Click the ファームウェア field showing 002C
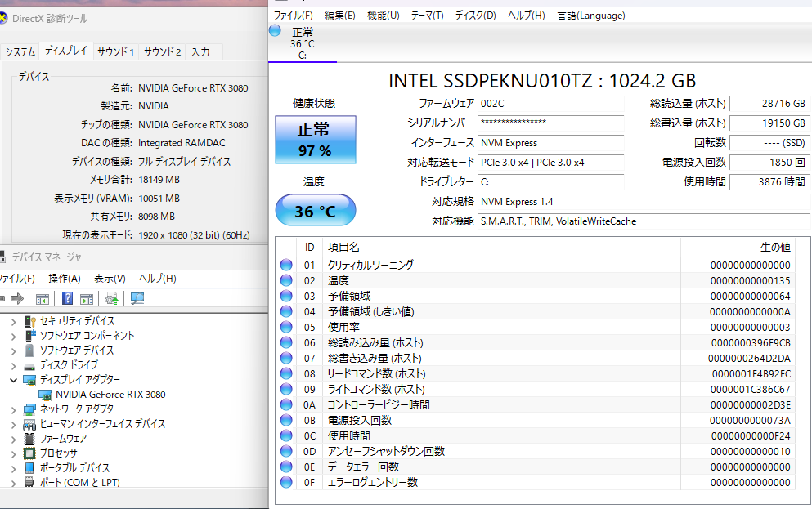This screenshot has height=509, width=812. click(x=550, y=104)
